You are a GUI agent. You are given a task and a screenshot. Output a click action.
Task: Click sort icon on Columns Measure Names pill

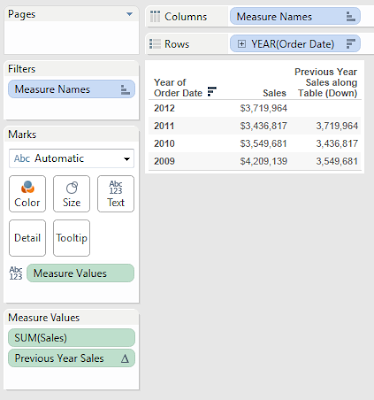click(x=350, y=16)
